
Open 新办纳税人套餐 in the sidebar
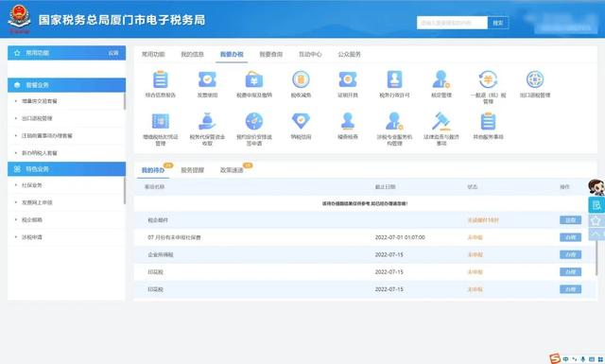click(x=40, y=153)
